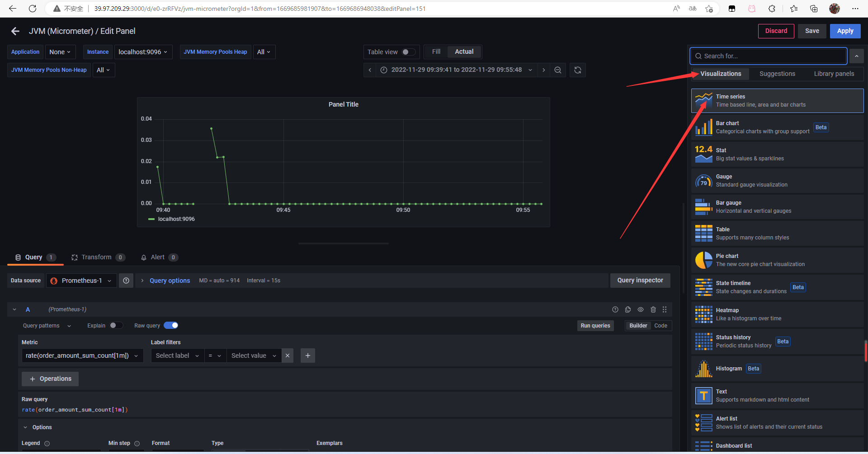Choose the State timeline visualization icon
The height and width of the screenshot is (454, 868).
703,287
